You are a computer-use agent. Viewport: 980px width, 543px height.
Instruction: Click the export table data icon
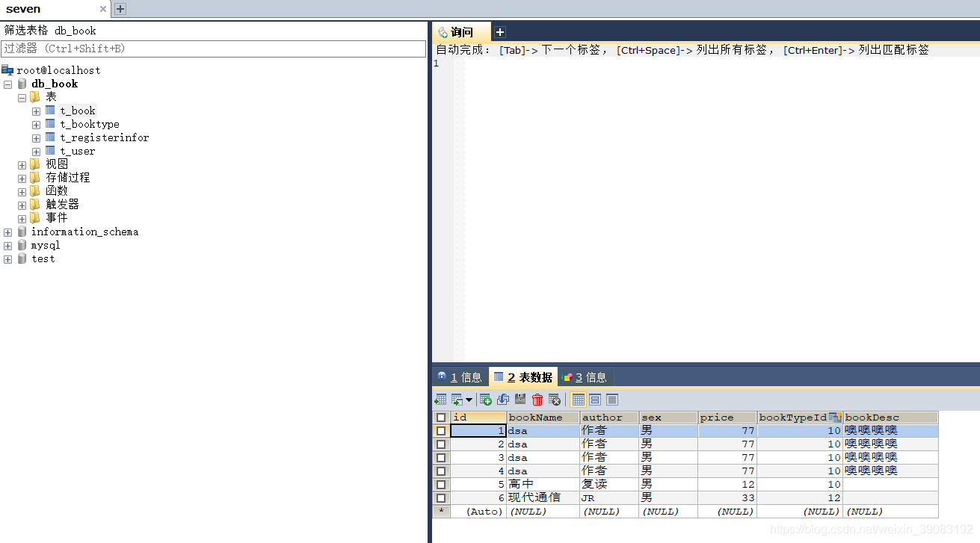440,400
